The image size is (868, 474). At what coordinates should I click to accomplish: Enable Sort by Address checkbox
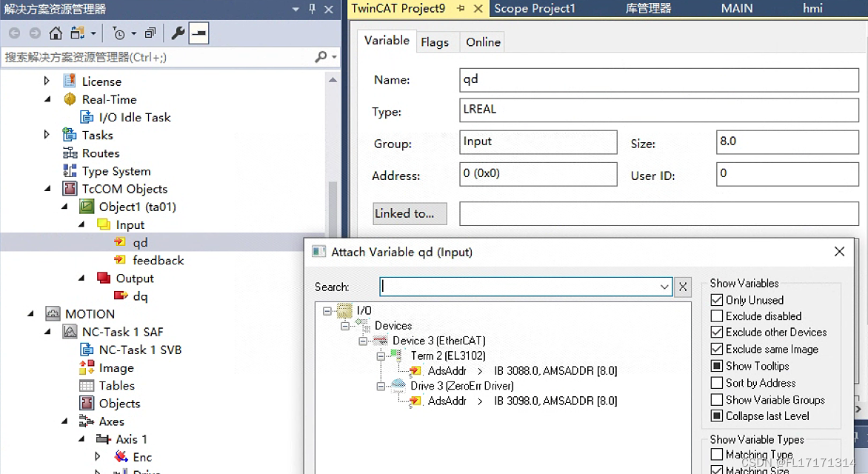click(x=716, y=383)
